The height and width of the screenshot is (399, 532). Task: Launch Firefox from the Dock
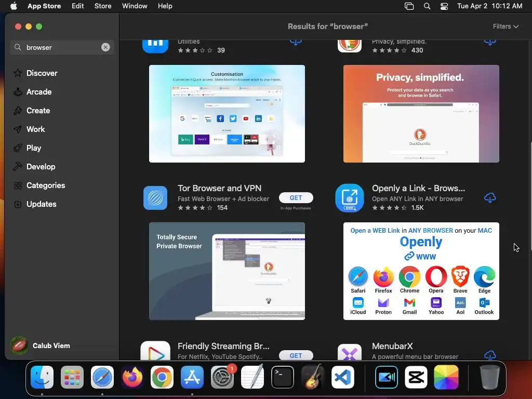coord(132,377)
